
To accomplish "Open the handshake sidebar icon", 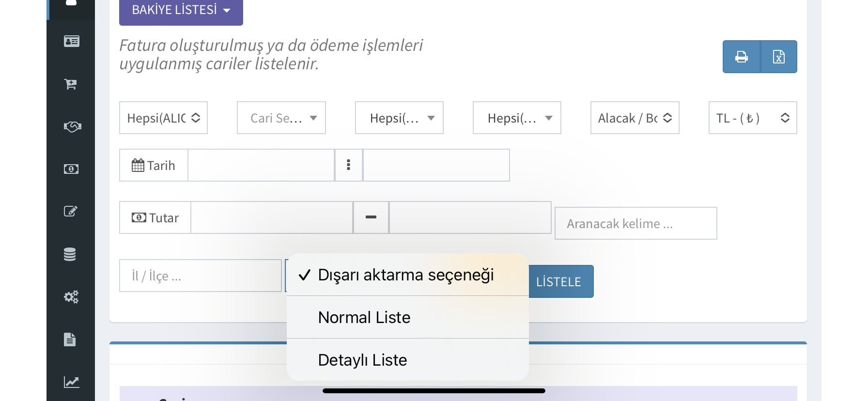I will click(x=71, y=126).
